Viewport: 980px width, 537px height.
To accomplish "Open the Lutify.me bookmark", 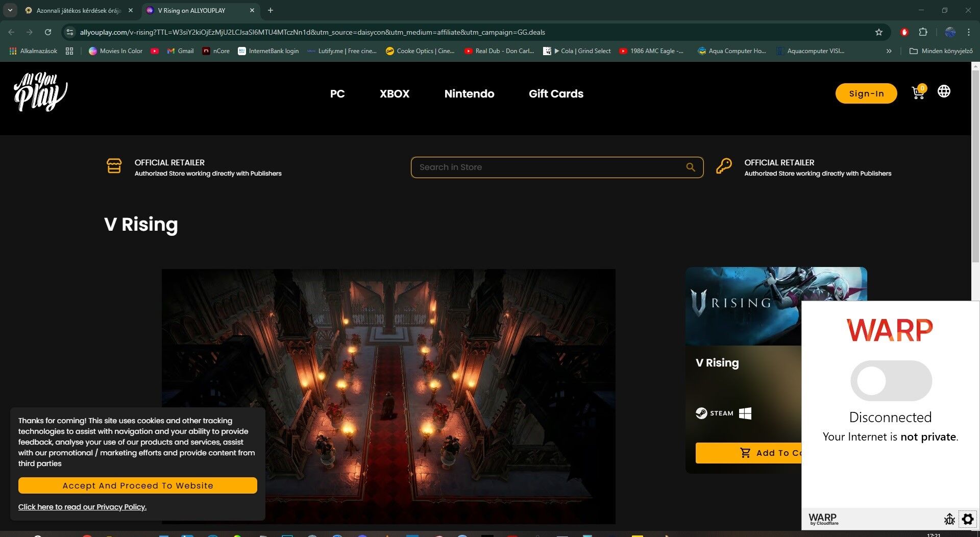I will pyautogui.click(x=341, y=51).
